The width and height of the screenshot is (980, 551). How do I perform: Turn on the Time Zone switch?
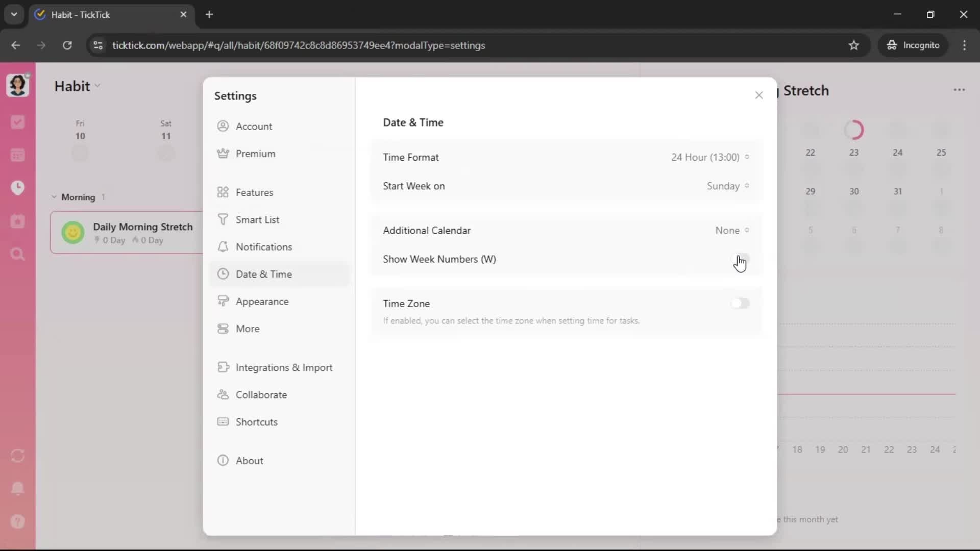point(740,304)
